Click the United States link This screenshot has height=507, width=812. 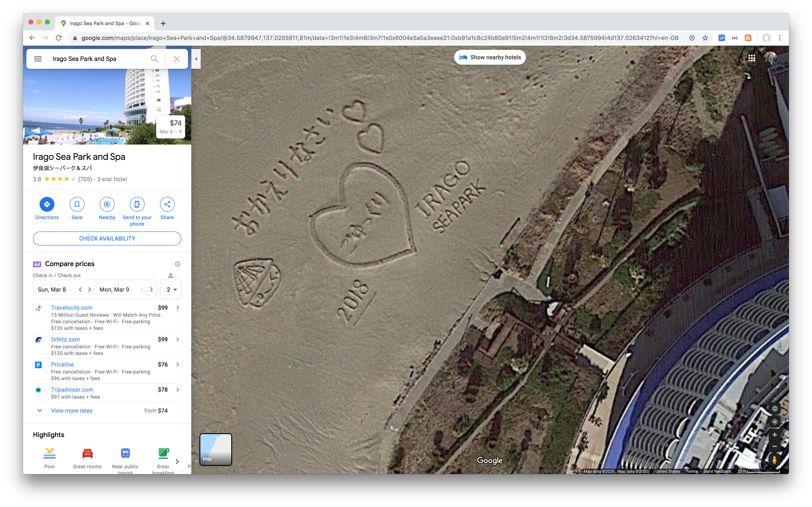(x=667, y=471)
